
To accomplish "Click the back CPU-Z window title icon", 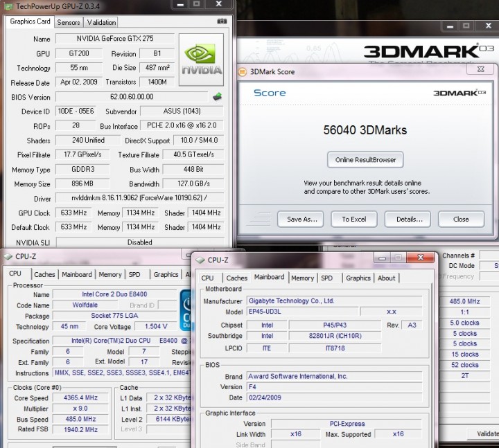I will click(8, 256).
